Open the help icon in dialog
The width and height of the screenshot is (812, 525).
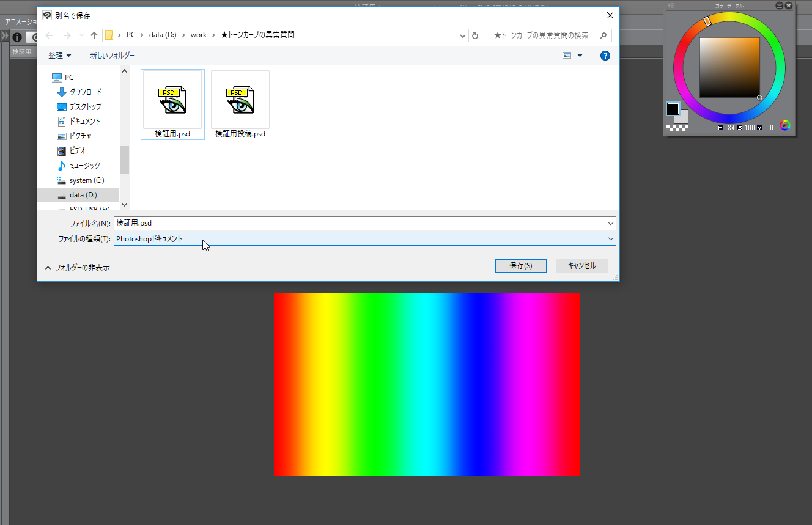pyautogui.click(x=605, y=56)
